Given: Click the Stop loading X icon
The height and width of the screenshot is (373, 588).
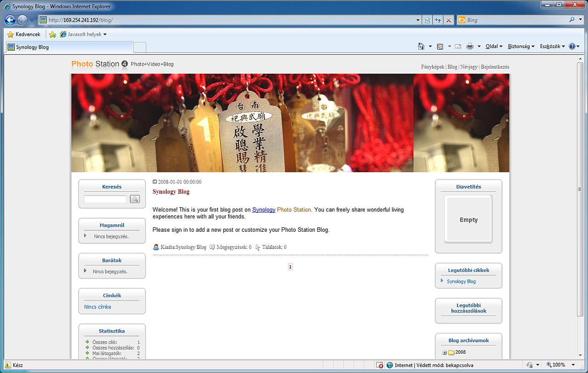Looking at the screenshot, I should pos(449,20).
